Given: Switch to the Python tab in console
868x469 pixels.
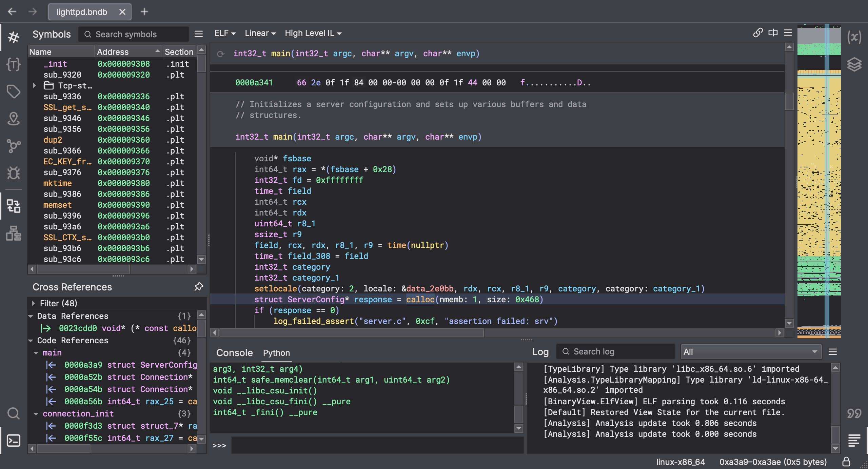Looking at the screenshot, I should point(276,352).
